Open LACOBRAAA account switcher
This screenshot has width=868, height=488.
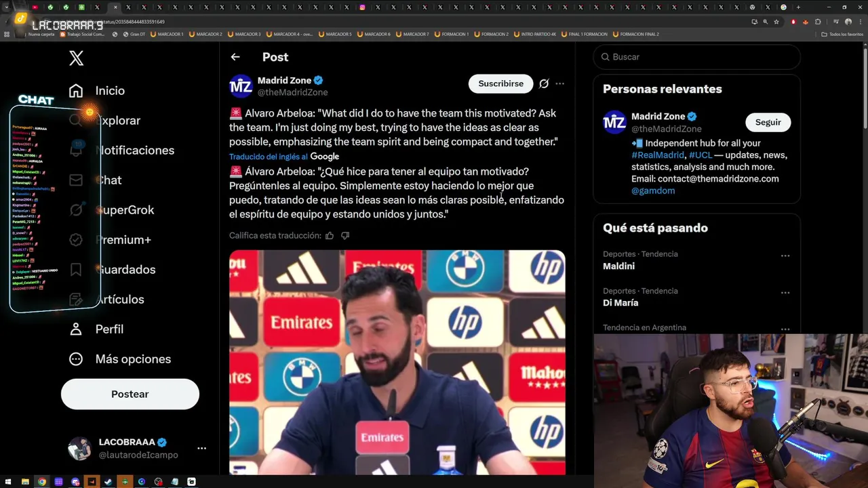[x=136, y=448]
